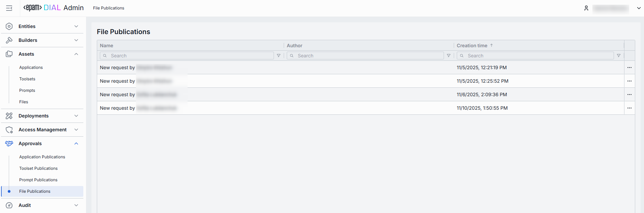Viewport: 644px width, 213px height.
Task: Open the user account dropdown arrow
Action: point(639,8)
